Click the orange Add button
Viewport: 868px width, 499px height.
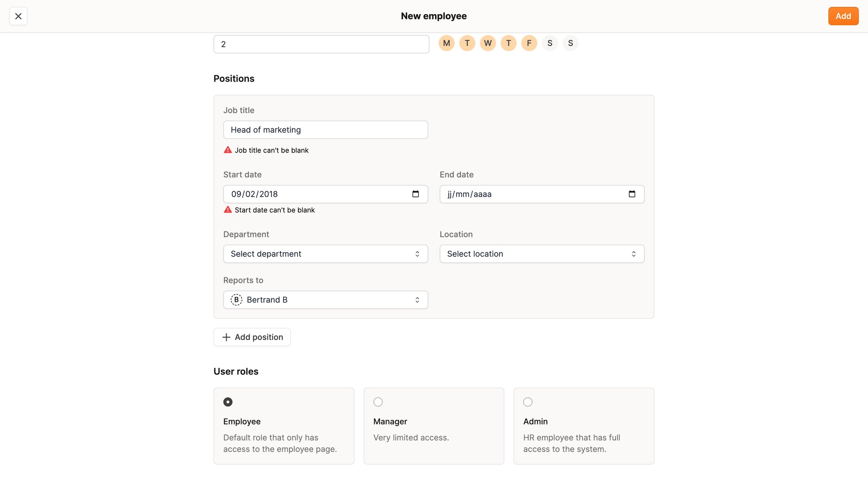tap(843, 16)
